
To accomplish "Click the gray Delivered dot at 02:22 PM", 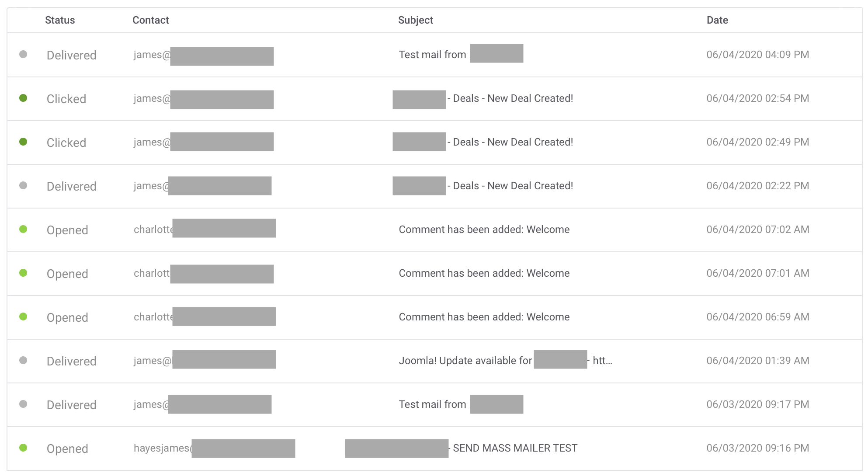I will (23, 185).
